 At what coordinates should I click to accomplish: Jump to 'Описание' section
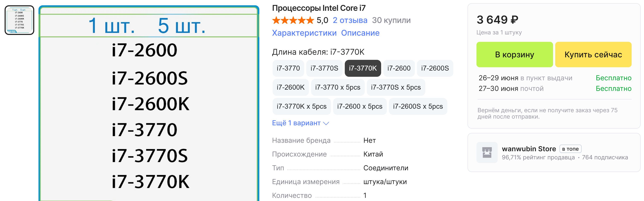[360, 33]
